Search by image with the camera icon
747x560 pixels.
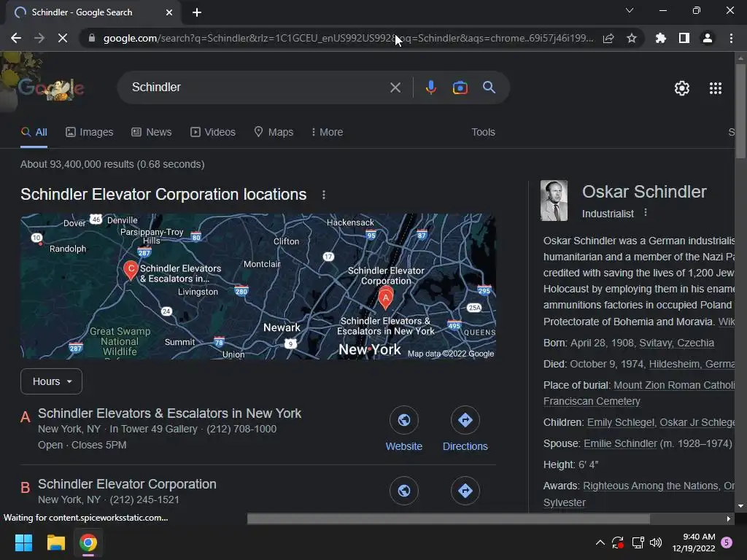460,87
